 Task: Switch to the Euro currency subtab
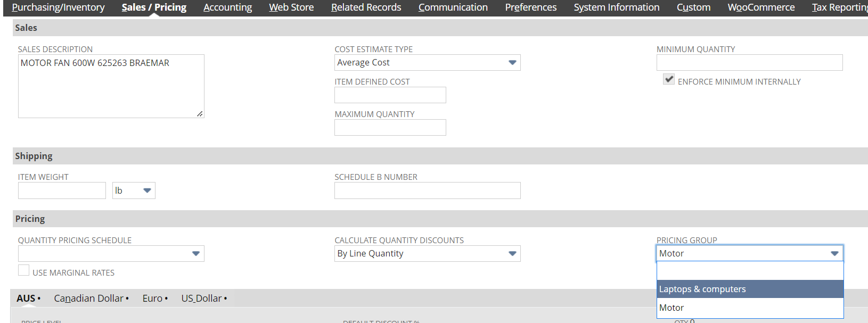[155, 299]
